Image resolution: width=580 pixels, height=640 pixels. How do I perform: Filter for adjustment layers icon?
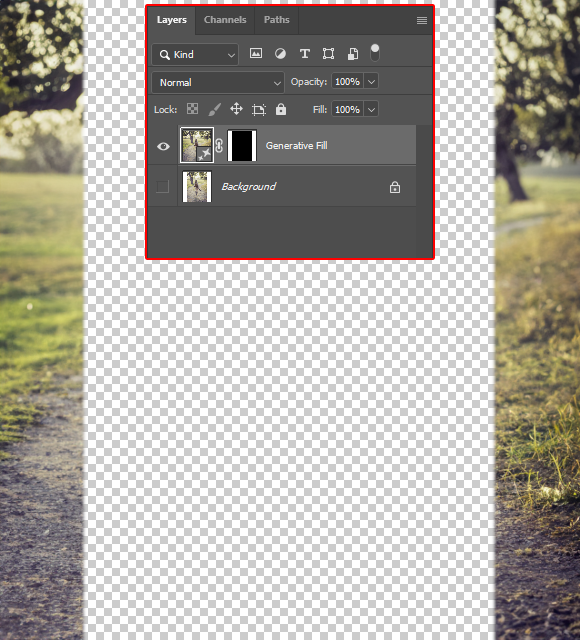click(280, 53)
